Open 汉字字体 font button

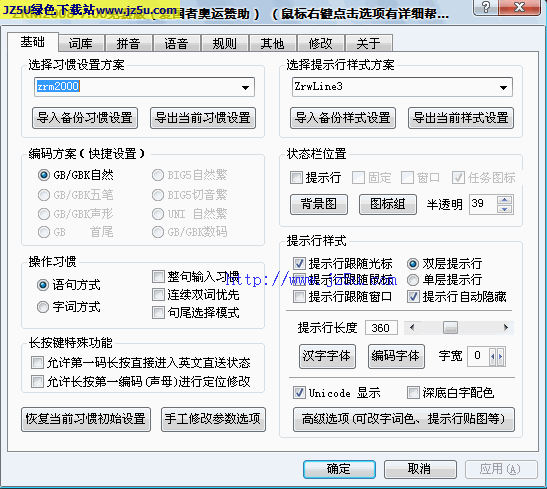pyautogui.click(x=327, y=356)
